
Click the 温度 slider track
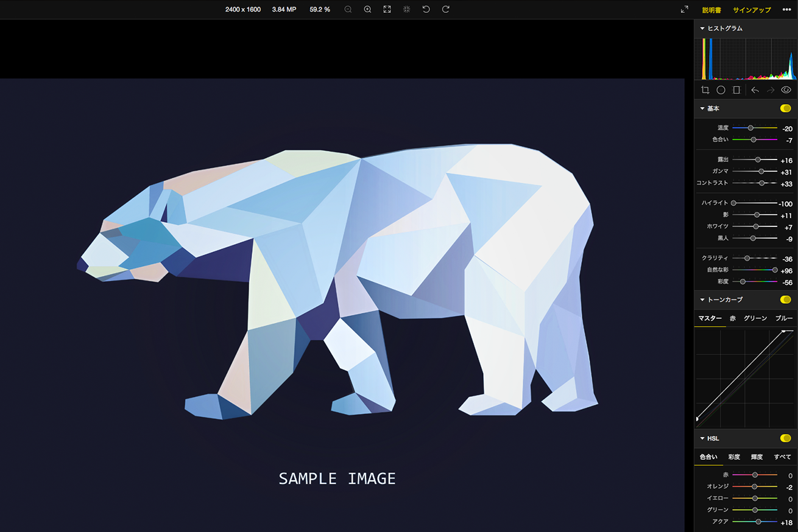click(755, 128)
